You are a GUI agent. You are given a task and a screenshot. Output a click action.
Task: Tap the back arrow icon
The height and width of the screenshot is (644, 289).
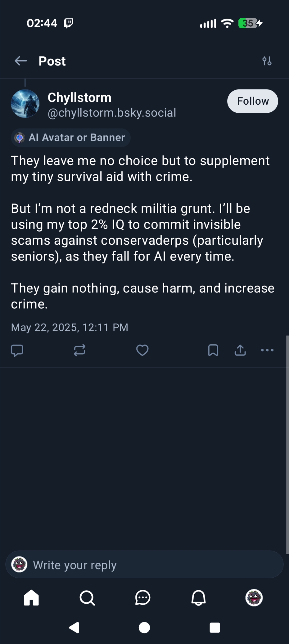[x=21, y=61]
